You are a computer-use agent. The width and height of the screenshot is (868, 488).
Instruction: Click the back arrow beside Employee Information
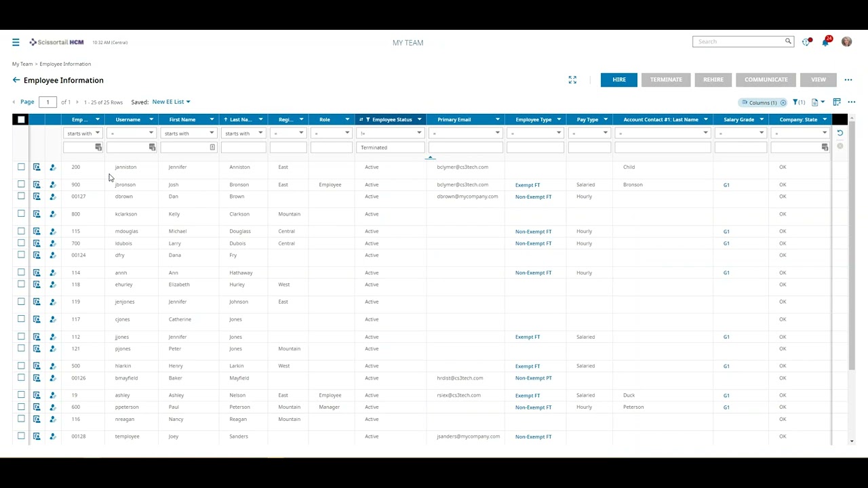tap(16, 80)
